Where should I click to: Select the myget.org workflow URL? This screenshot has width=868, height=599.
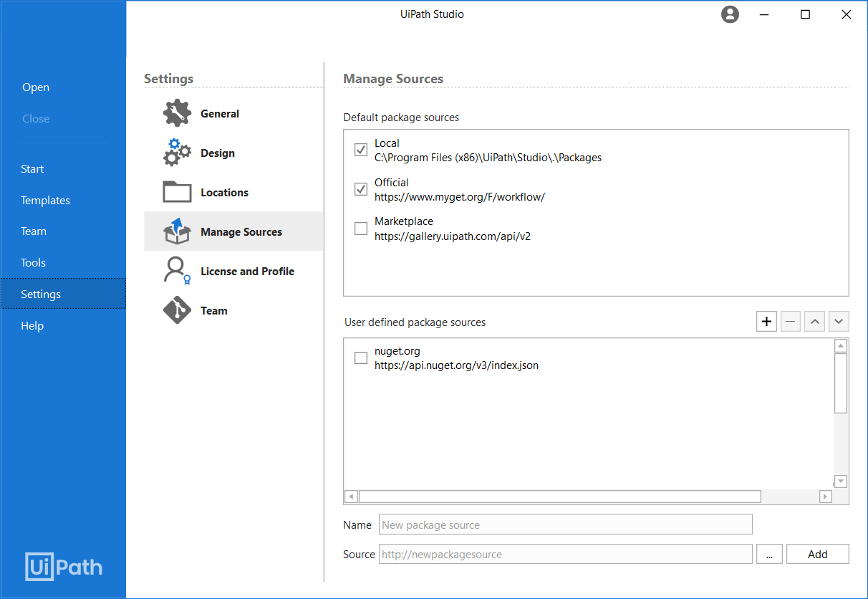click(460, 197)
